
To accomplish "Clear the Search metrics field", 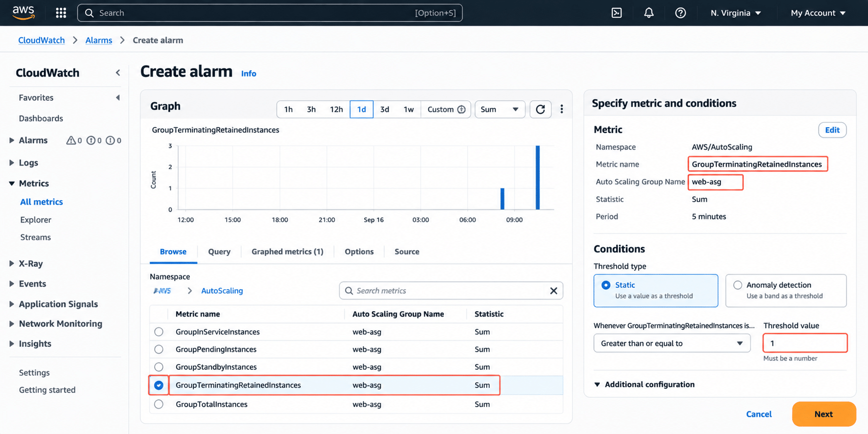I will [553, 291].
